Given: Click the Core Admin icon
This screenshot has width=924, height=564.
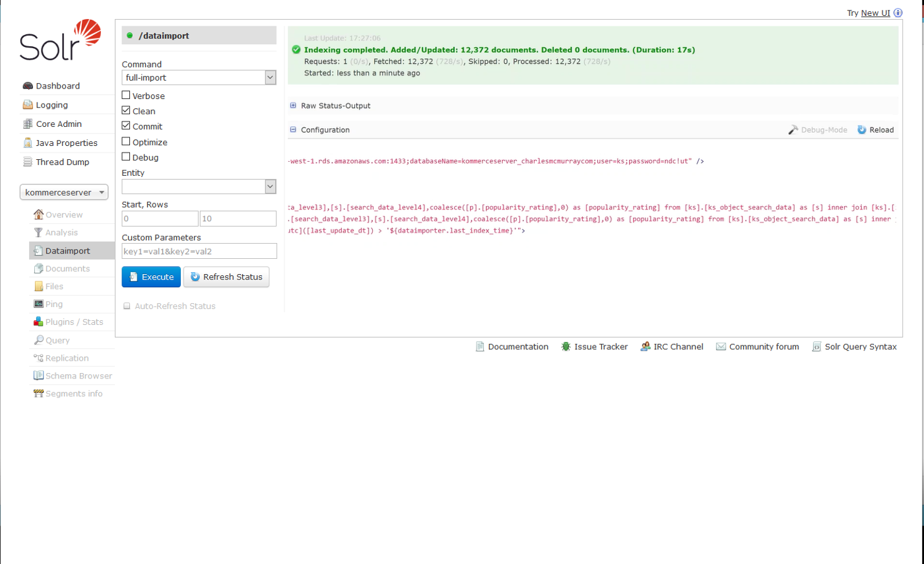Looking at the screenshot, I should click(28, 124).
